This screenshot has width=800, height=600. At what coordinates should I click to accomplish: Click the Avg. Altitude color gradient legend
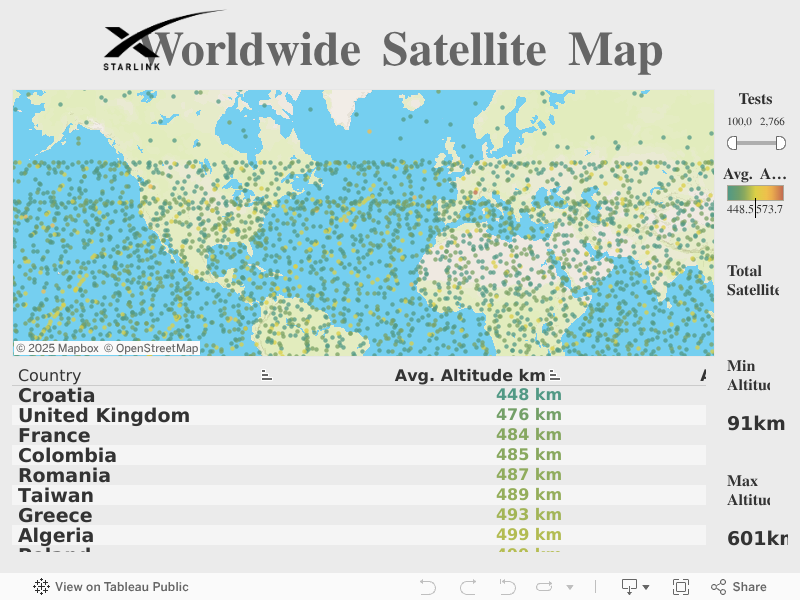tap(755, 193)
